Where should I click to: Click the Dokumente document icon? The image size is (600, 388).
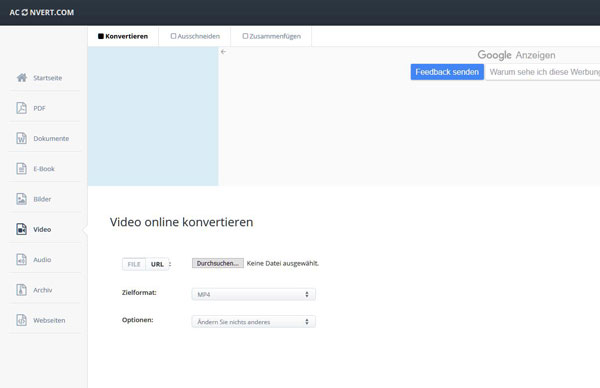click(21, 138)
